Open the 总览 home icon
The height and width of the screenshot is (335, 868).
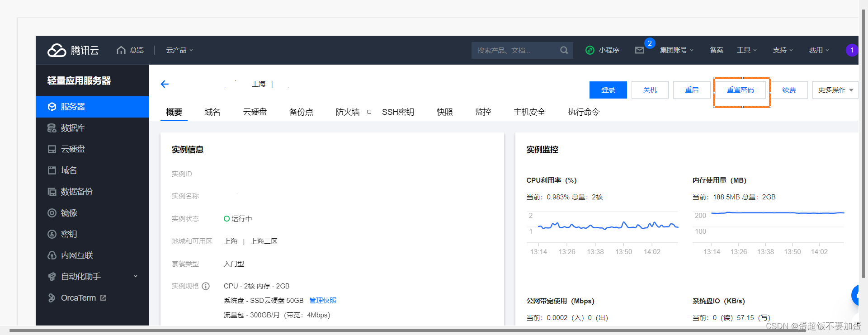pos(121,50)
